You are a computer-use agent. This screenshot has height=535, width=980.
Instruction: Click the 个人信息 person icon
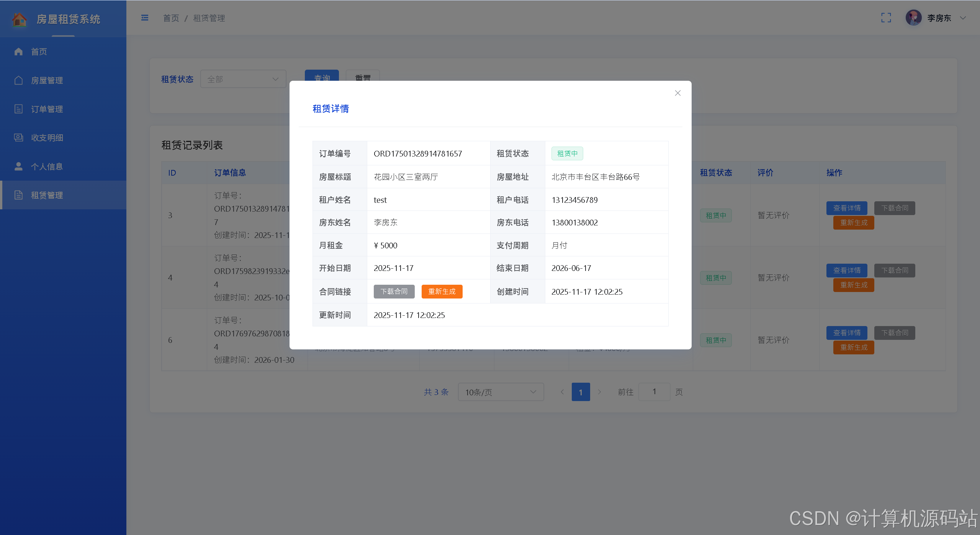pyautogui.click(x=18, y=166)
